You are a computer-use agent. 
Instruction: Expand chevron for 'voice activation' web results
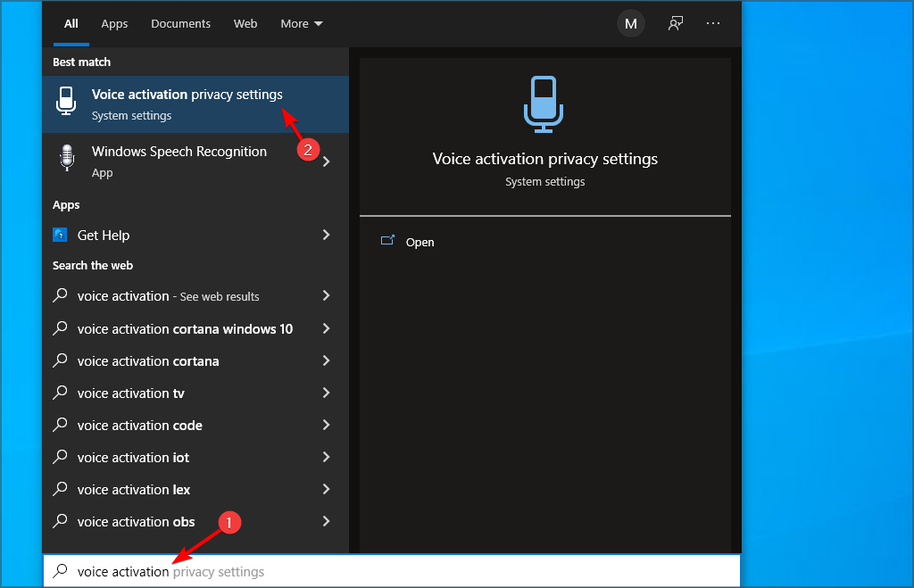click(x=327, y=296)
